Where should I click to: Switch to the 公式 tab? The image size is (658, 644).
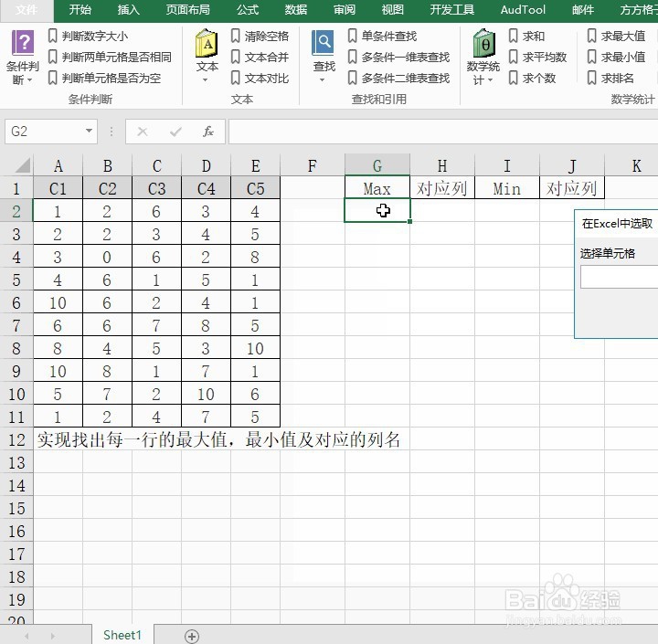(248, 10)
